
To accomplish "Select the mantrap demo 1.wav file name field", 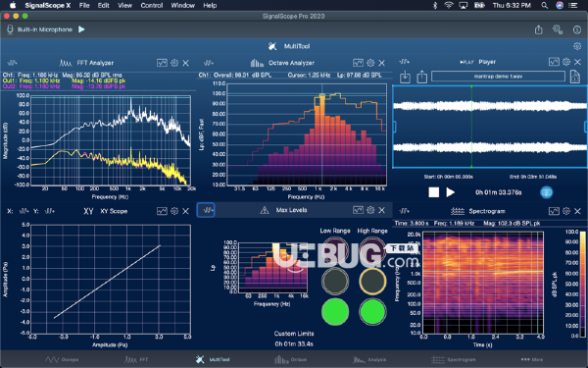I will pos(498,77).
